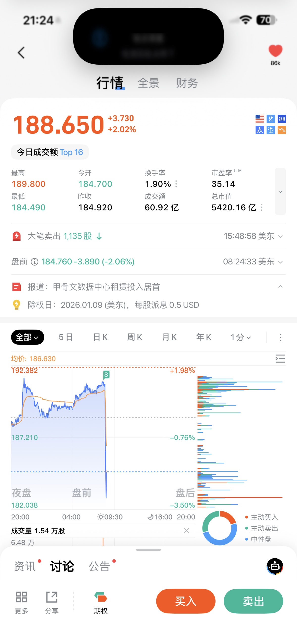Tap the green 卖出 sell button
The image size is (297, 644).
(x=253, y=601)
